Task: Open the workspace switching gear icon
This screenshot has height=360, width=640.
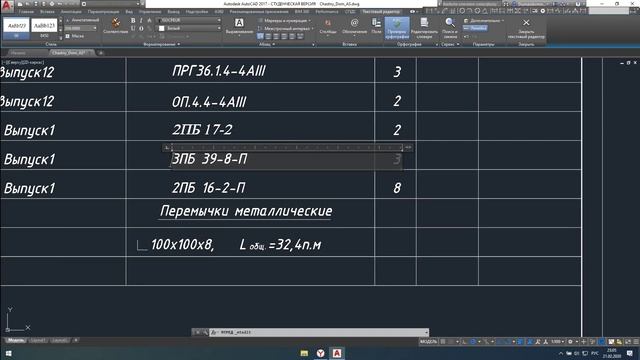Action: [570, 342]
